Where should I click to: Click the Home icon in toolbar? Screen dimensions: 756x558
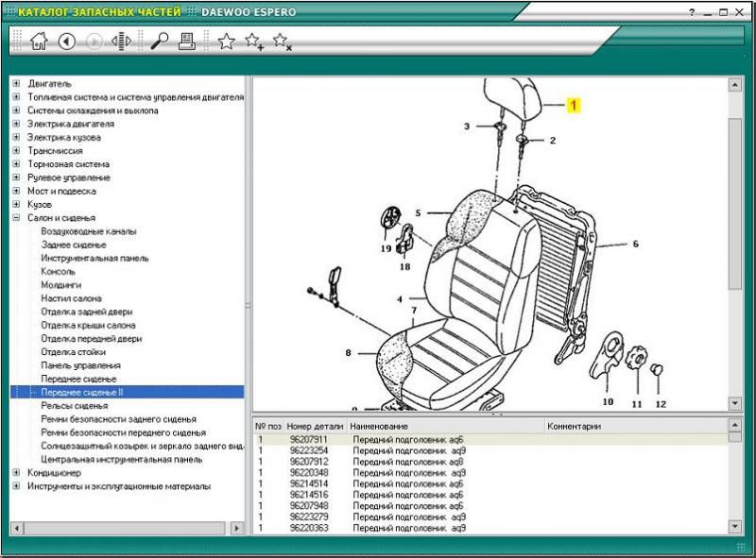[39, 41]
